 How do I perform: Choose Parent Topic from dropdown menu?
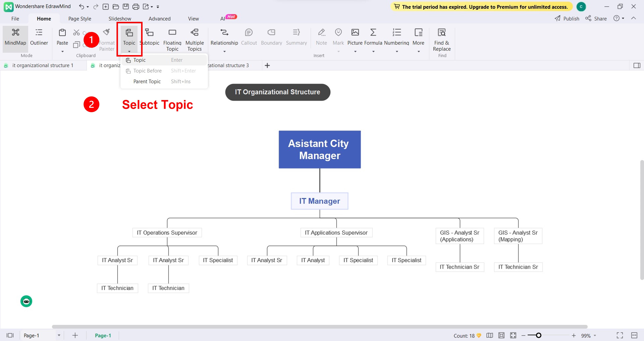(x=147, y=82)
